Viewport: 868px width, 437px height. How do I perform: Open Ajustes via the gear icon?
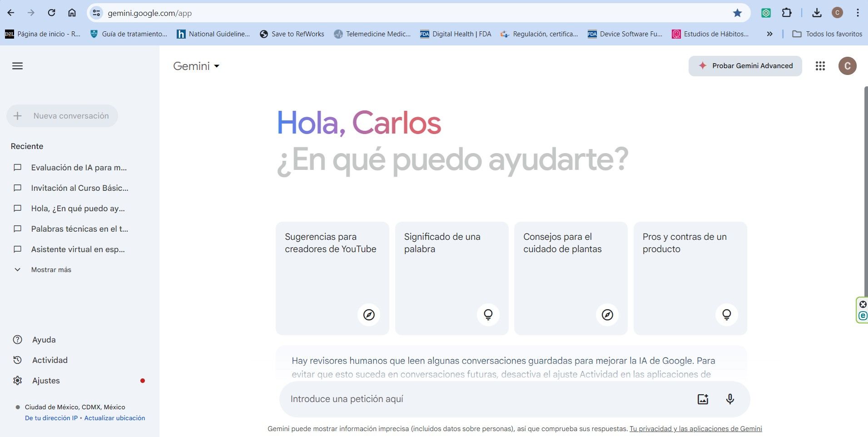click(x=17, y=380)
